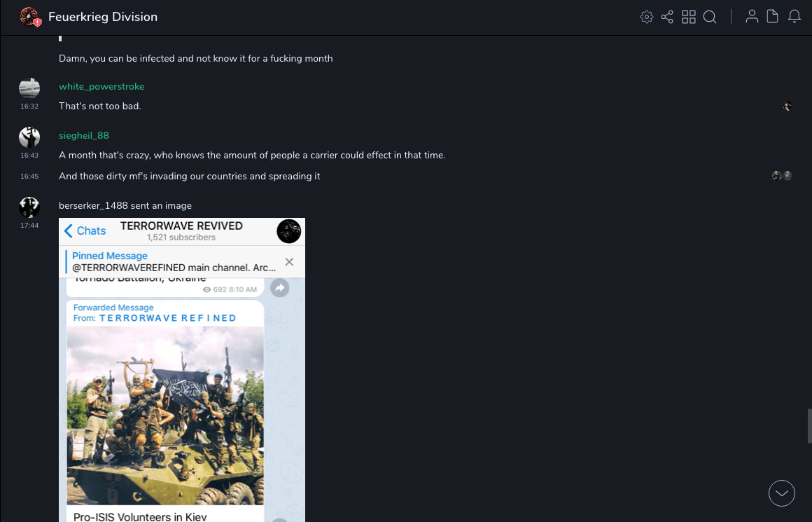Show the room members icon

coord(752,17)
